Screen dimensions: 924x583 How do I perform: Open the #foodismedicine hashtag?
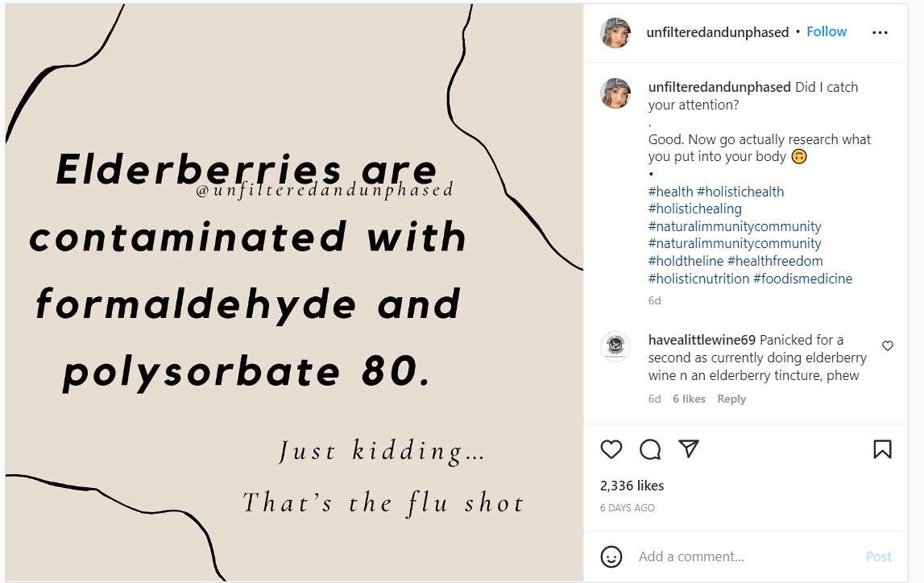point(802,279)
